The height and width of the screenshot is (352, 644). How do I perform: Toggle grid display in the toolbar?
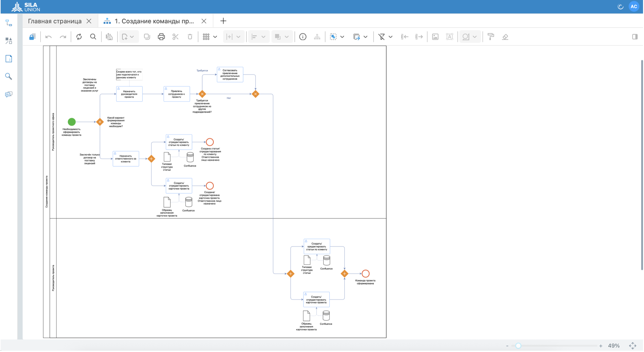point(206,36)
